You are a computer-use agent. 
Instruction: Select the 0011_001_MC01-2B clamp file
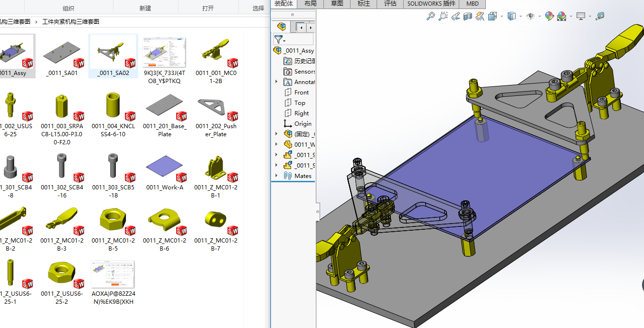point(216,60)
